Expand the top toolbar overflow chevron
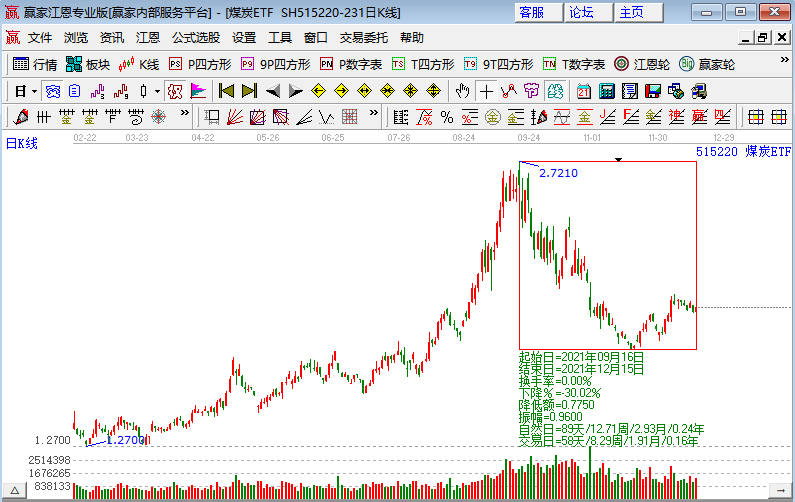795x502 pixels. click(784, 60)
